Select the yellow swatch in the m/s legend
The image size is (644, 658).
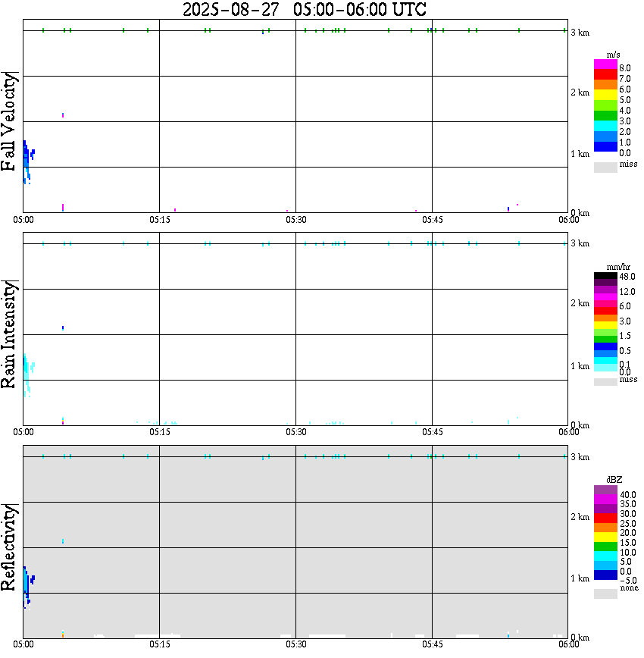pyautogui.click(x=605, y=95)
